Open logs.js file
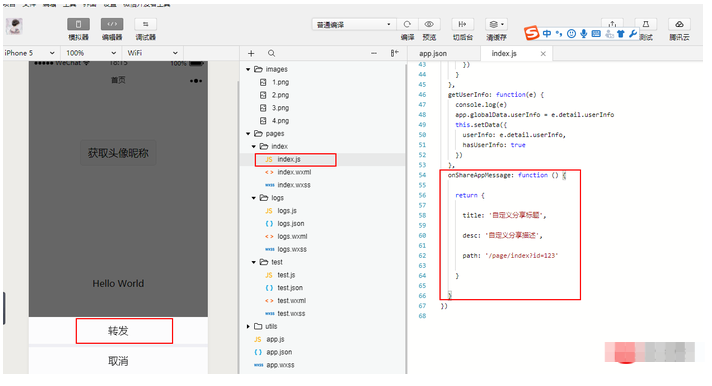 coord(287,211)
